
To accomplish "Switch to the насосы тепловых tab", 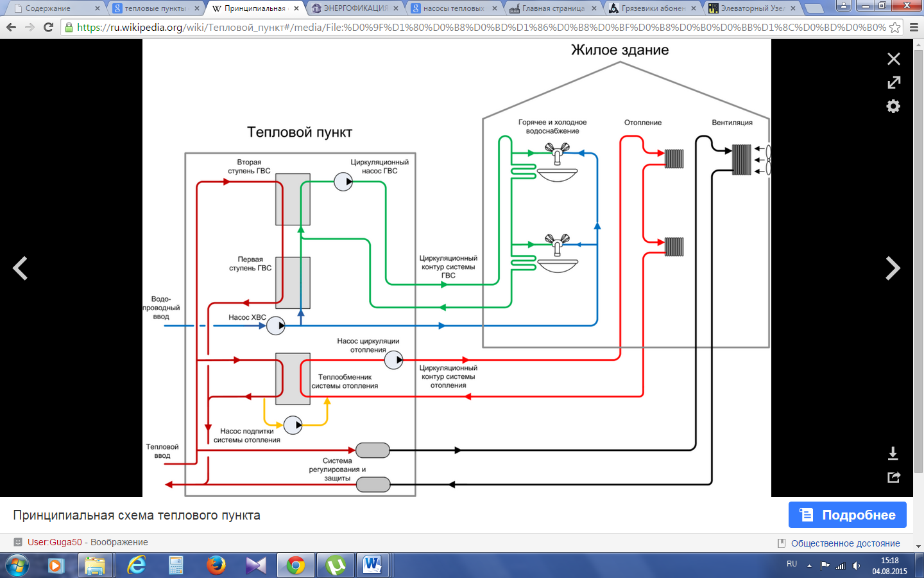I will pos(454,8).
